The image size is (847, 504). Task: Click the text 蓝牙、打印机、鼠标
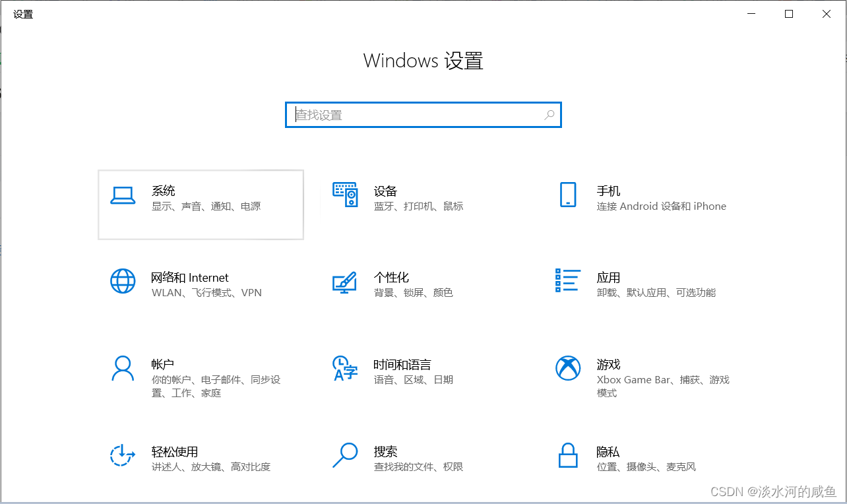tap(418, 206)
